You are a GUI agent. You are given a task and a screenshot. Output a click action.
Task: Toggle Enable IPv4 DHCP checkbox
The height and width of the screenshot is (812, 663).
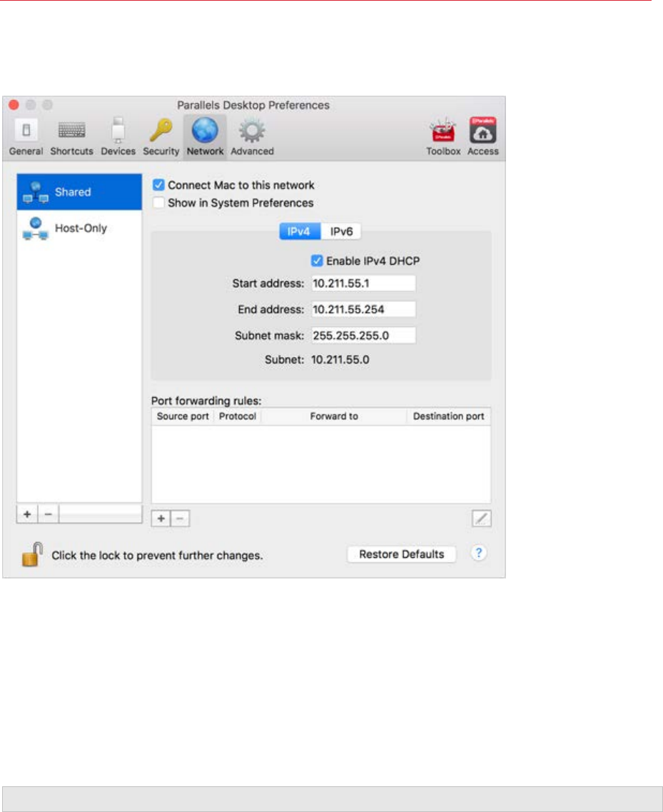click(317, 261)
